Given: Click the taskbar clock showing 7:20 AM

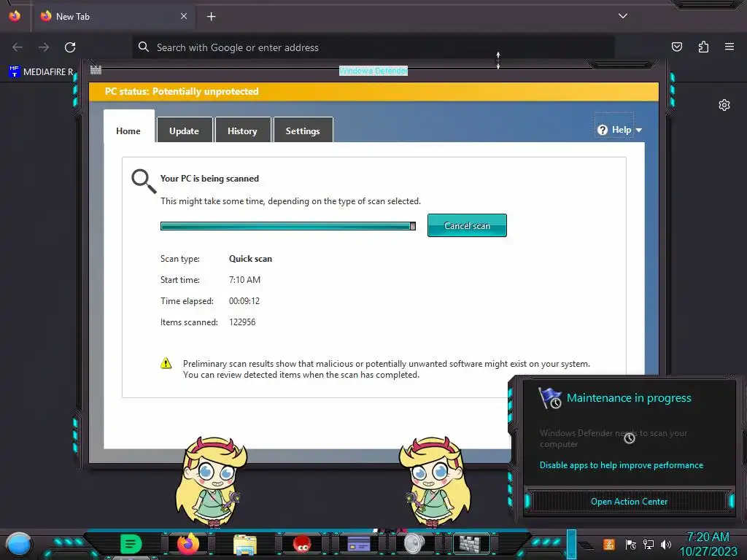Looking at the screenshot, I should 708,544.
